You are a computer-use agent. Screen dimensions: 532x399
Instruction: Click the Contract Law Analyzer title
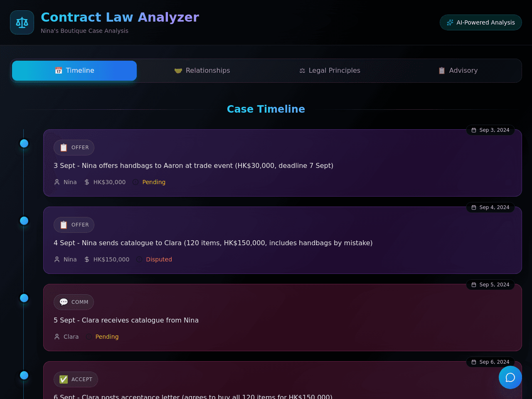tap(120, 17)
